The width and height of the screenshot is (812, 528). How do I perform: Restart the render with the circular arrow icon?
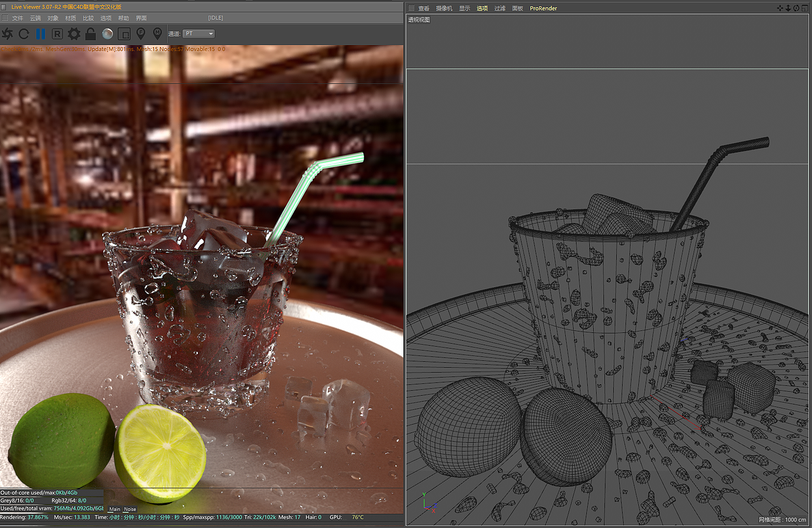pos(24,34)
